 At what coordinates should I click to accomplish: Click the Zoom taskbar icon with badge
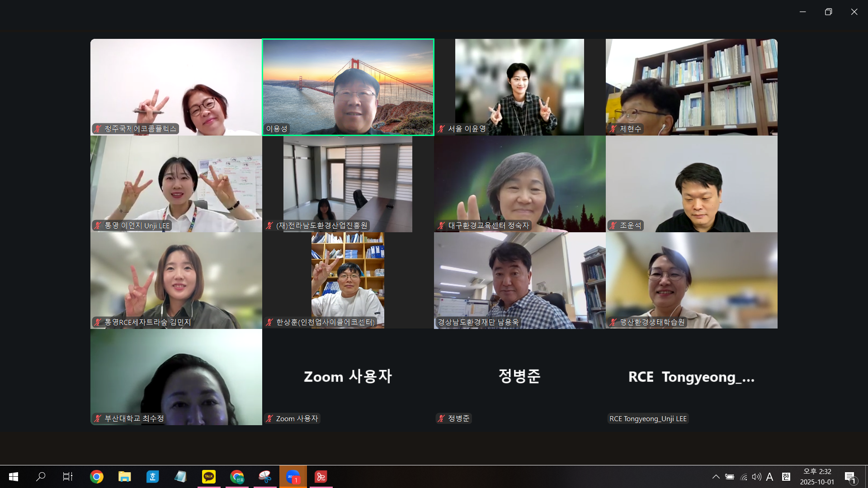point(293,477)
